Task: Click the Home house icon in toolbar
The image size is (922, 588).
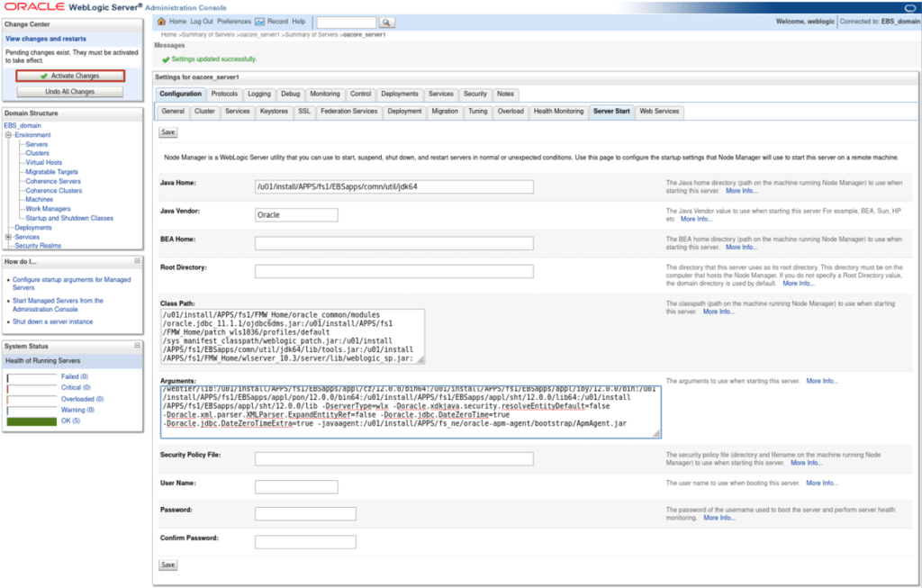Action: click(162, 21)
